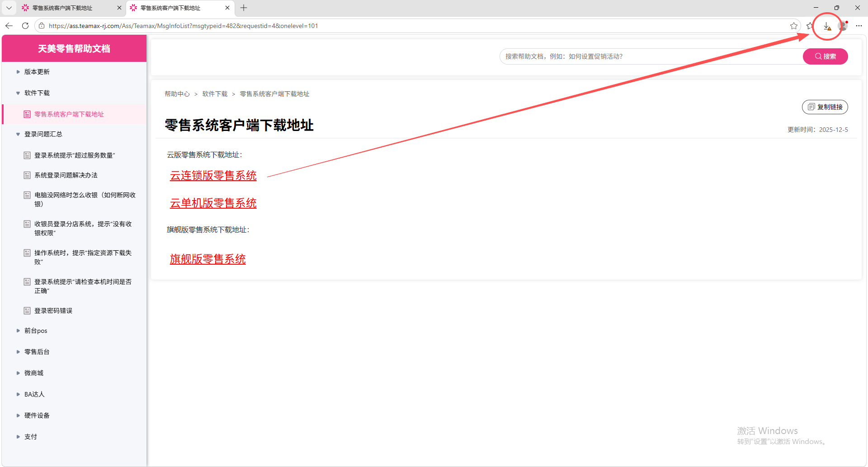This screenshot has width=868, height=467.
Task: Click the 零售系统客户端下载地址 breadcrumb item
Action: [x=274, y=94]
